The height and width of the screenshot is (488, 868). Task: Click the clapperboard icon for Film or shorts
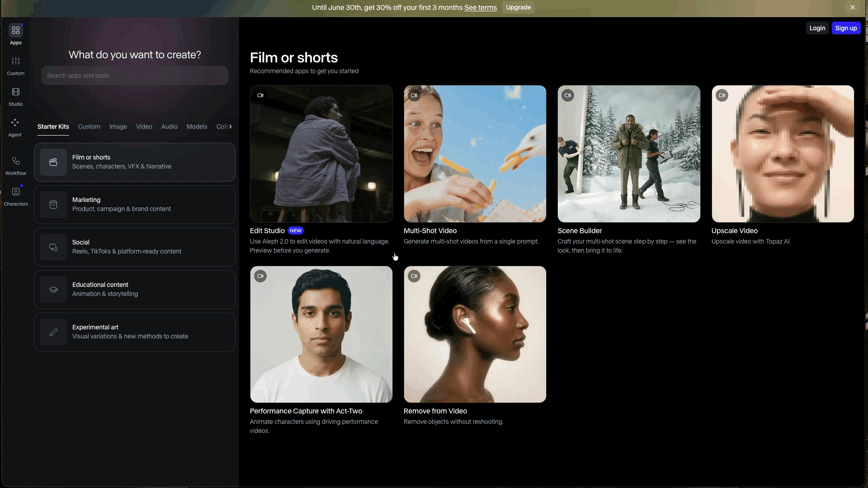(x=53, y=162)
